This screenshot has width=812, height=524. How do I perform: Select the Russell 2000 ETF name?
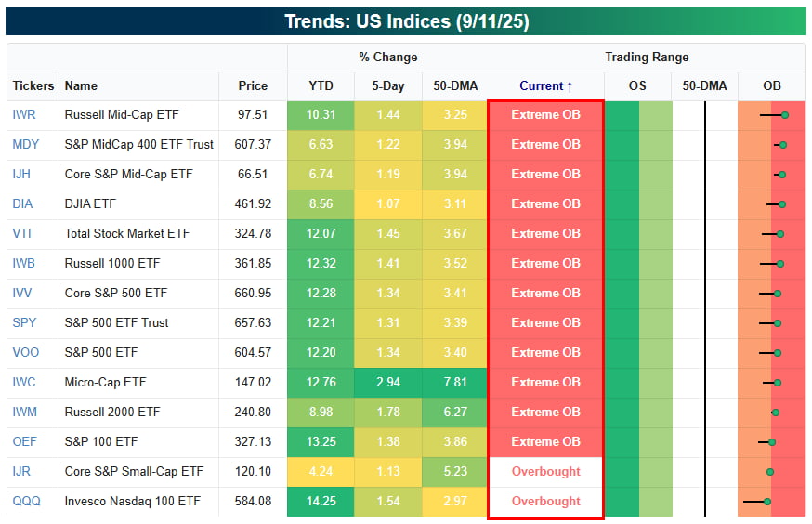[x=112, y=413]
